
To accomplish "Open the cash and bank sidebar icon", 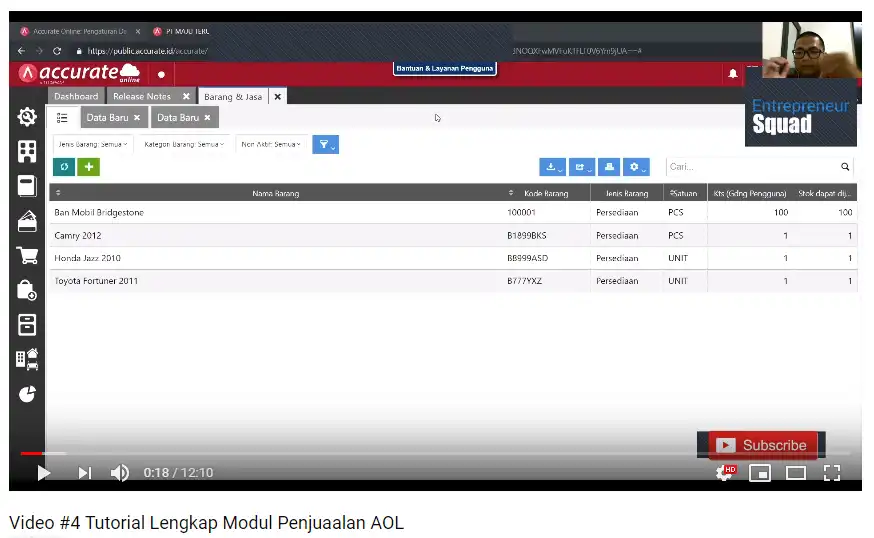I will pos(27,186).
